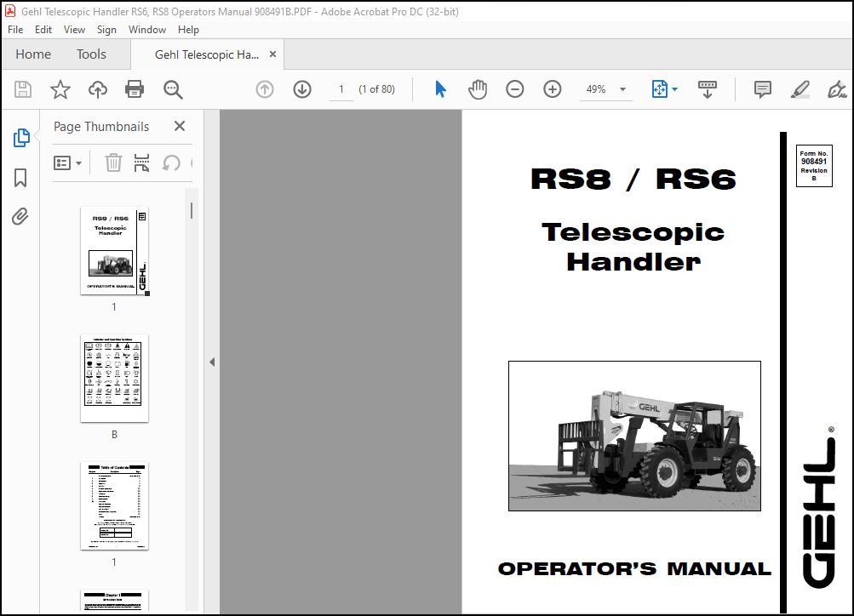
Task: Activate the Hand pan tool
Action: 478,89
